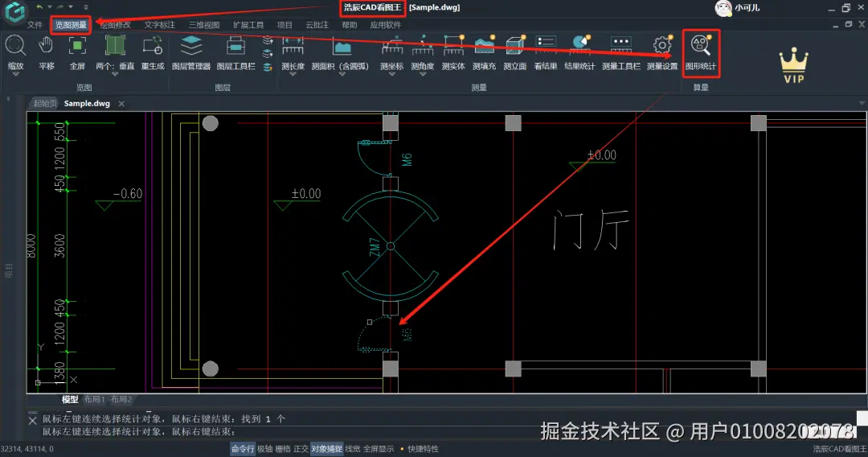Switch to the 览图测量 ribbon tab

[71, 25]
